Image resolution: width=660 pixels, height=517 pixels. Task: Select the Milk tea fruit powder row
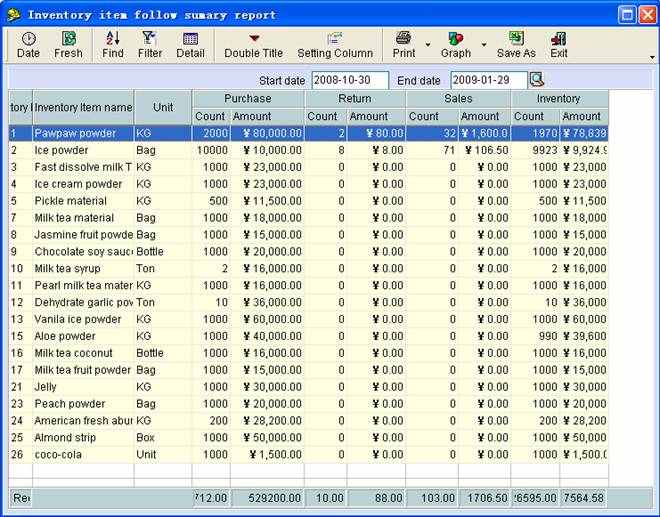309,370
